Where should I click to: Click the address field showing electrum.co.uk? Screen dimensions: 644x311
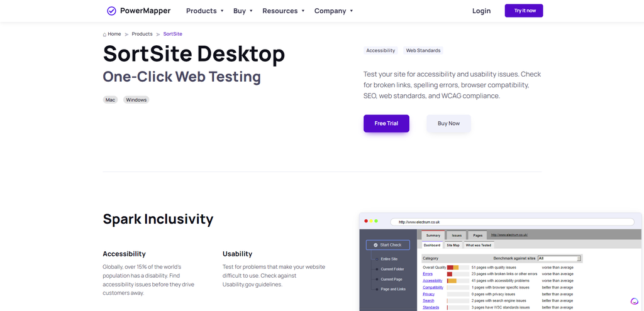tap(512, 222)
